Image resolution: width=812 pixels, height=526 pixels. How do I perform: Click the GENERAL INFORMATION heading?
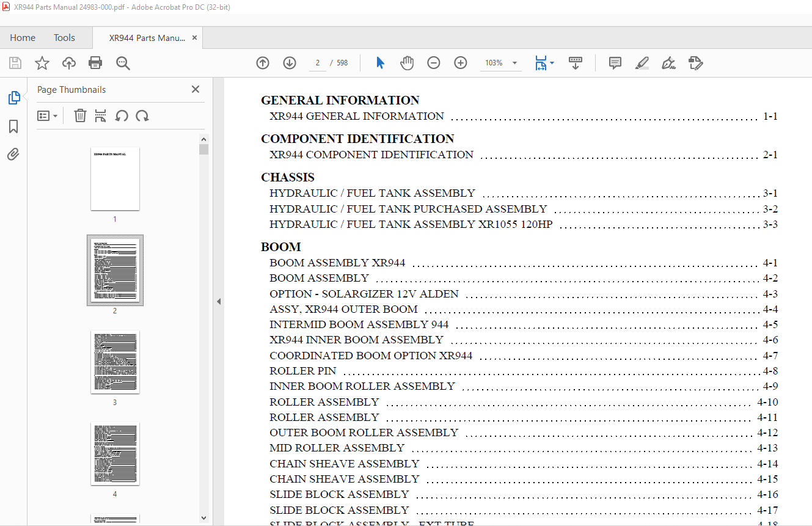point(340,100)
